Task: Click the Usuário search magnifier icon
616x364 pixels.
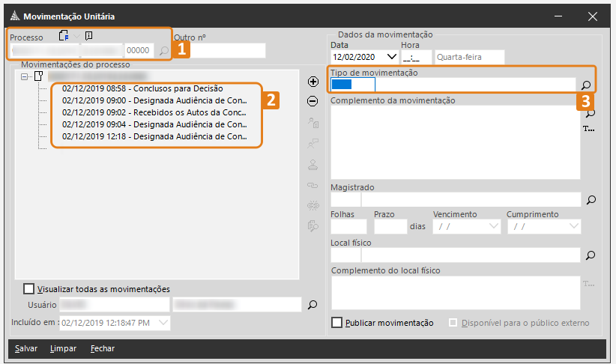Action: (x=312, y=304)
